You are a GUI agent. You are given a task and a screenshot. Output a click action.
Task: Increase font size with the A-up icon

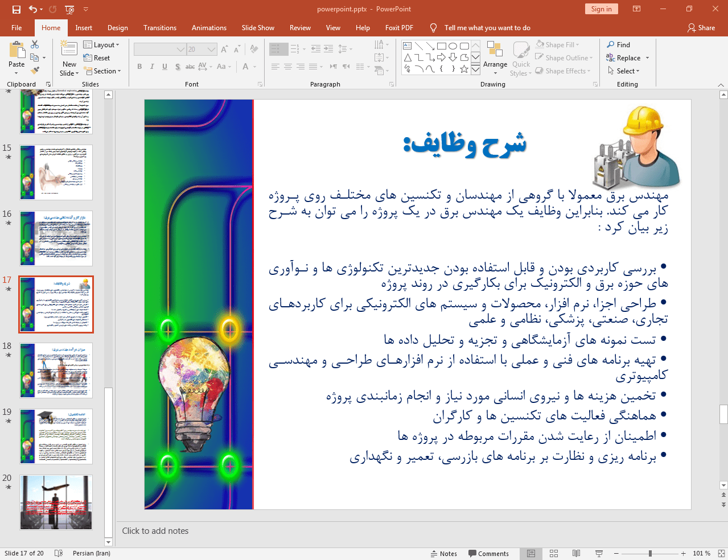224,50
